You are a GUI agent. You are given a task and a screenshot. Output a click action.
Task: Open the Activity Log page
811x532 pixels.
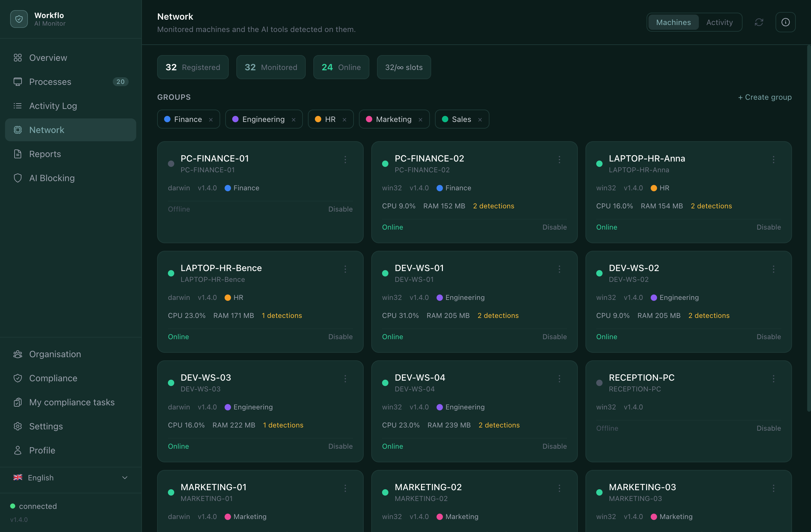pos(71,105)
